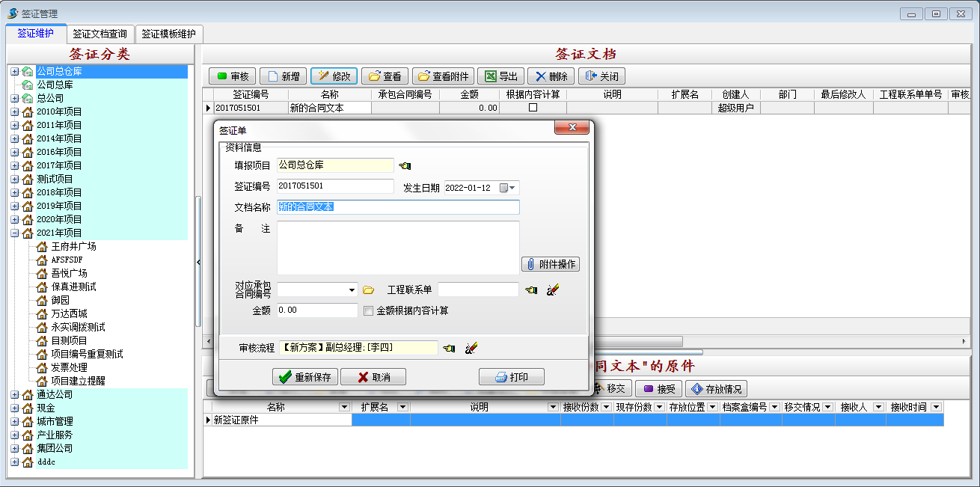Enable the 金额根据内容计算 checkbox

click(x=368, y=310)
